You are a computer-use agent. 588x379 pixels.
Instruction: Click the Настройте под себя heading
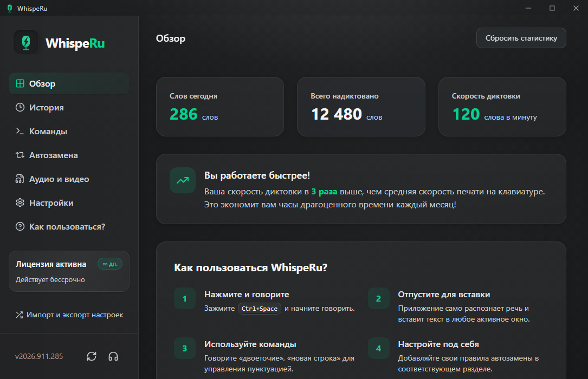pos(438,344)
